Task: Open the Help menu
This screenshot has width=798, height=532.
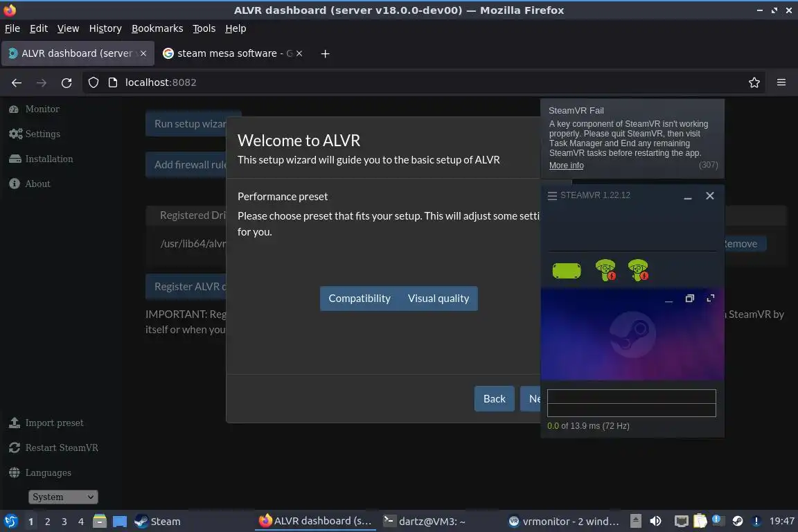Action: tap(236, 28)
